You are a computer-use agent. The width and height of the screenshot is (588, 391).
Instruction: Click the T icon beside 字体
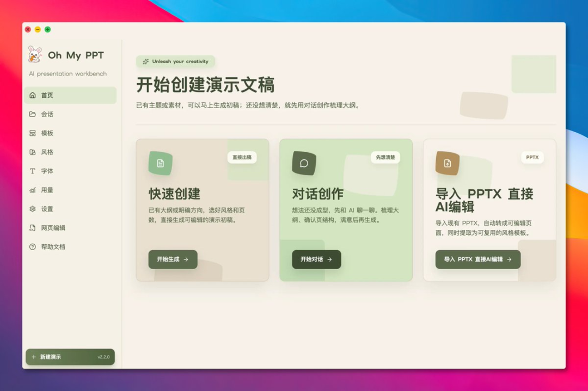33,171
